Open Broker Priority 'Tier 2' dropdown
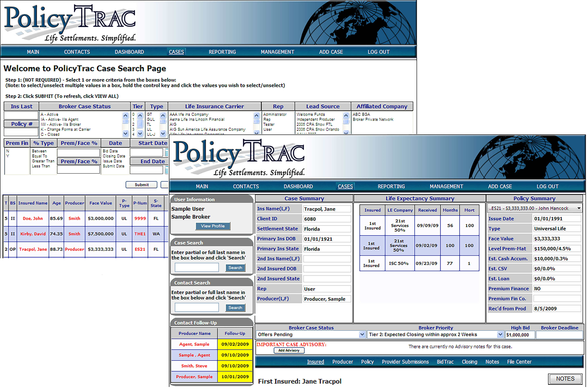The height and width of the screenshot is (389, 588). (500, 334)
